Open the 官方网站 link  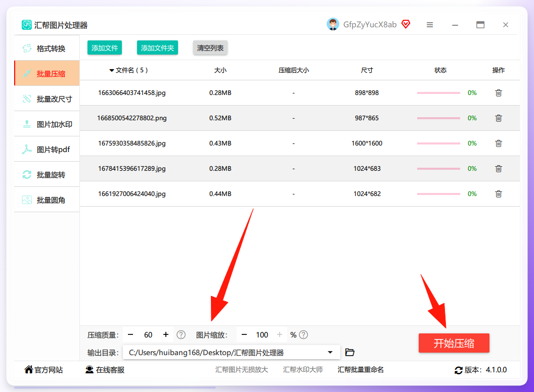[x=43, y=370]
